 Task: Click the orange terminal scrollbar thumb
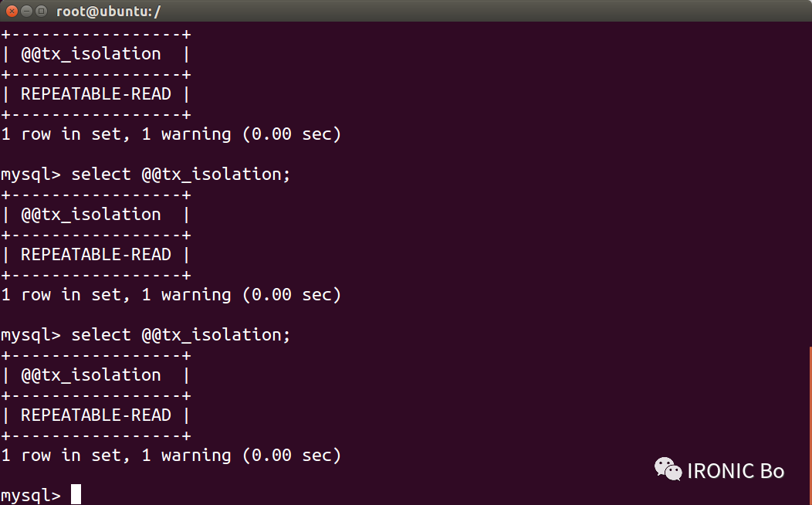pos(810,425)
